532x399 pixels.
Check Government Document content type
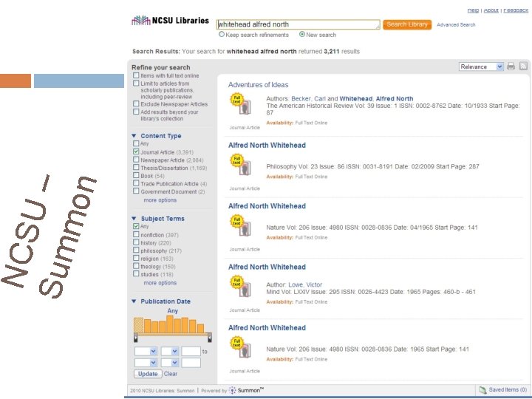(136, 191)
